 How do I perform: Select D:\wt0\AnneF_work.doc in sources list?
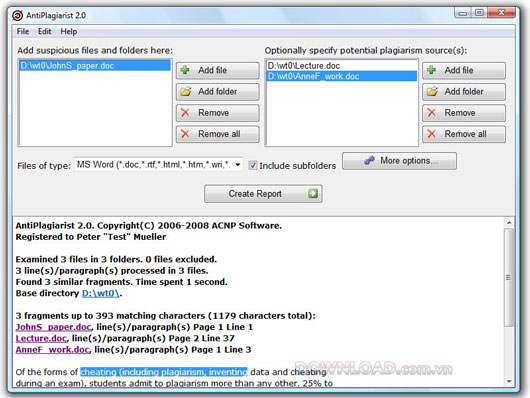pos(341,76)
